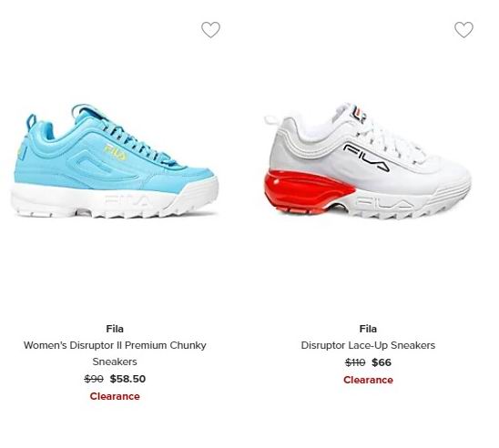Image resolution: width=499 pixels, height=448 pixels.
Task: Click the Clearance label under $58.50
Action: coord(115,396)
